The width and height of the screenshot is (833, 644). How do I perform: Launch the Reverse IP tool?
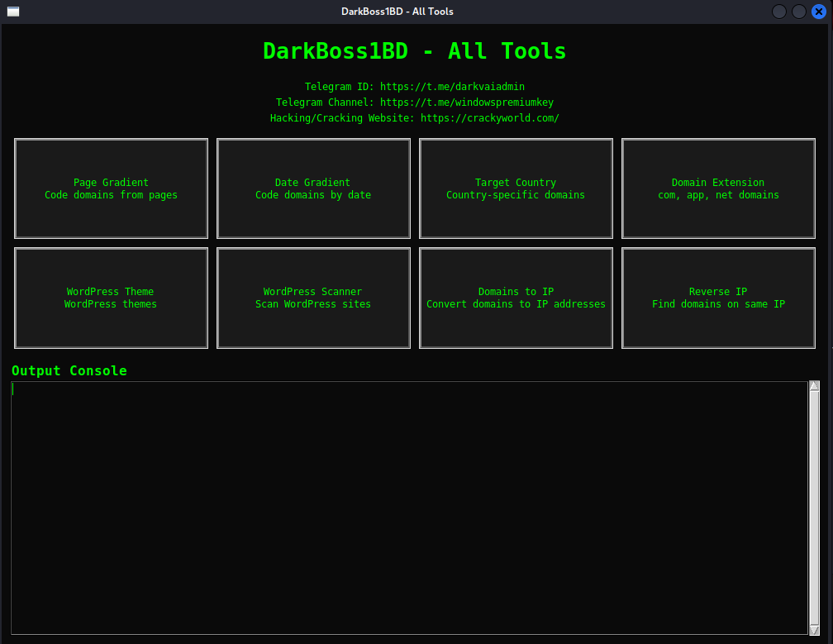coord(718,298)
